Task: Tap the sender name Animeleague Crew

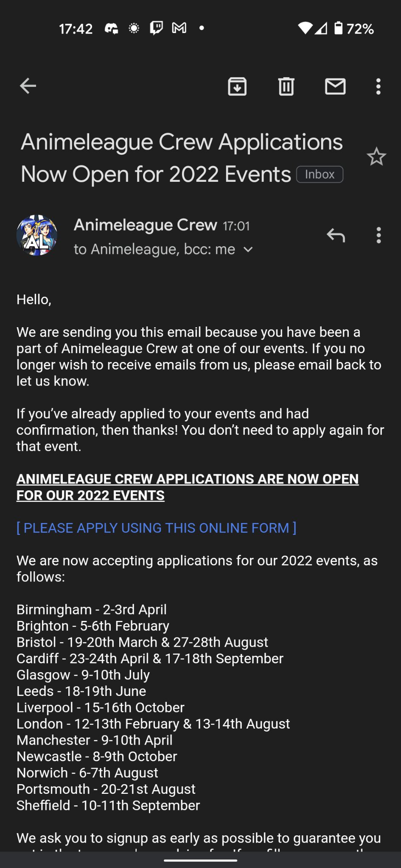Action: 145,225
